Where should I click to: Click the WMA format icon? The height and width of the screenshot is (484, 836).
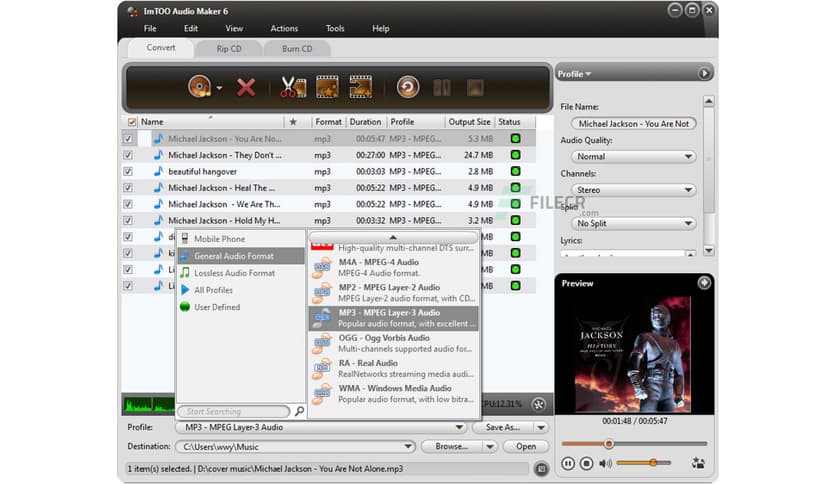click(x=322, y=394)
